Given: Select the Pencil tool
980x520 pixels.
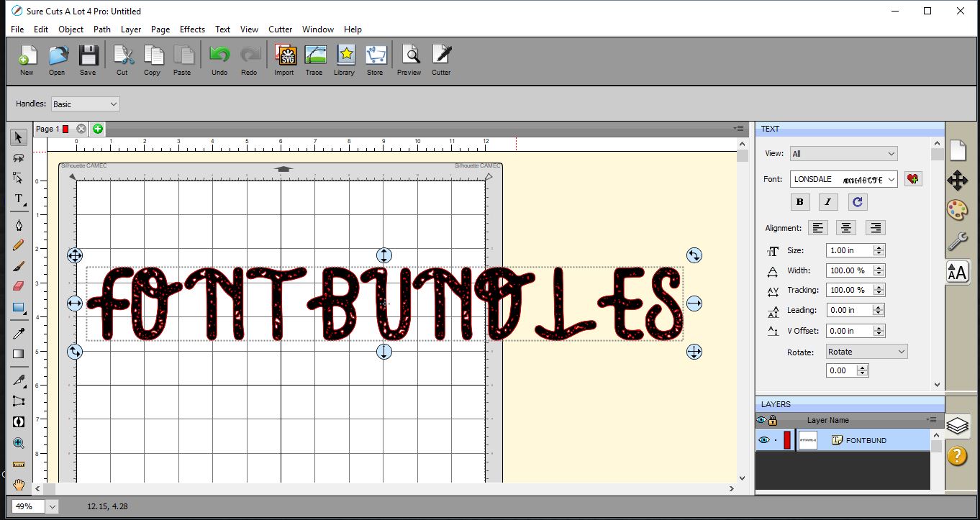Looking at the screenshot, I should pos(19,245).
